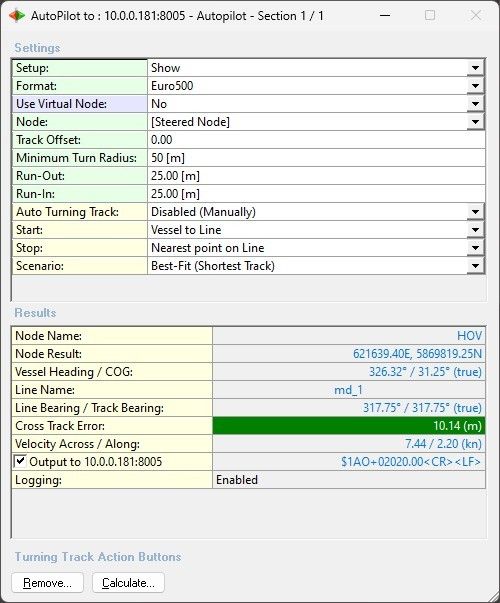Select the Track Offset value field
This screenshot has height=603, width=500.
tap(316, 140)
